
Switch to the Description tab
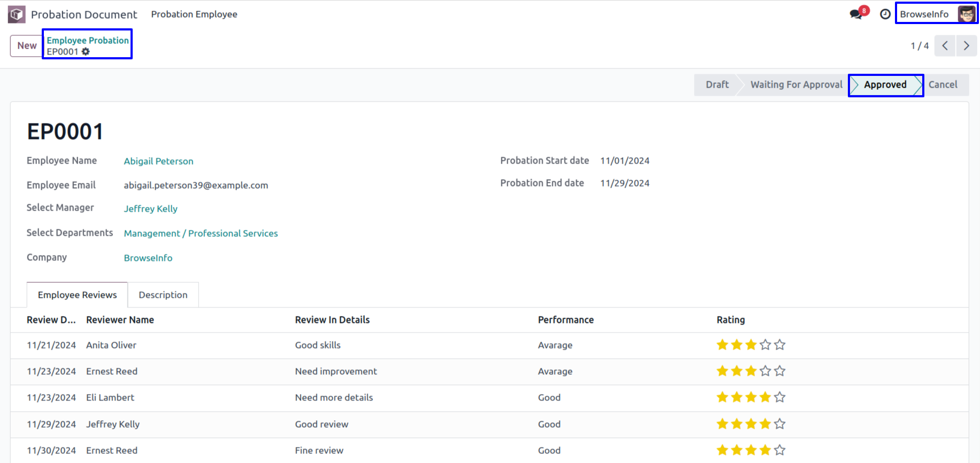pyautogui.click(x=163, y=295)
